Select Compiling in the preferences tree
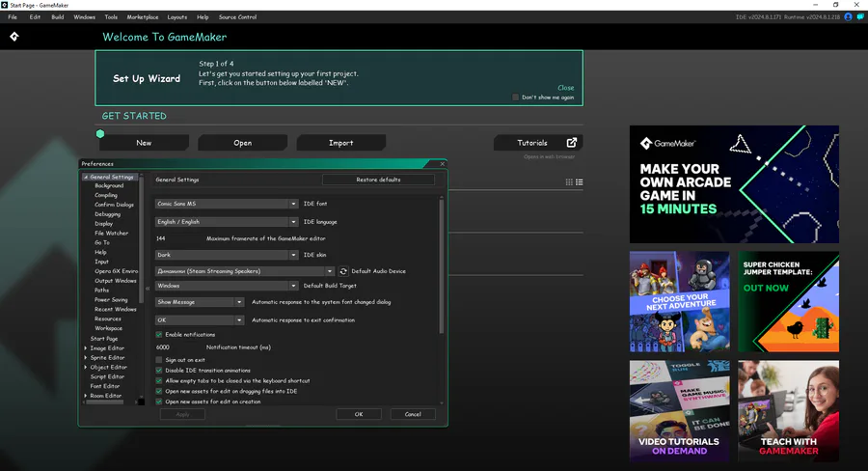Image resolution: width=868 pixels, height=471 pixels. (x=106, y=195)
